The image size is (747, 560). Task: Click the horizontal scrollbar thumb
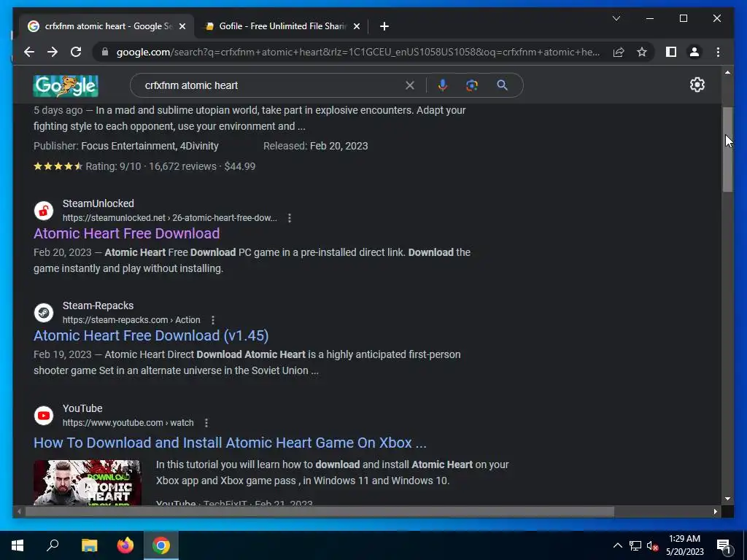tap(320, 512)
